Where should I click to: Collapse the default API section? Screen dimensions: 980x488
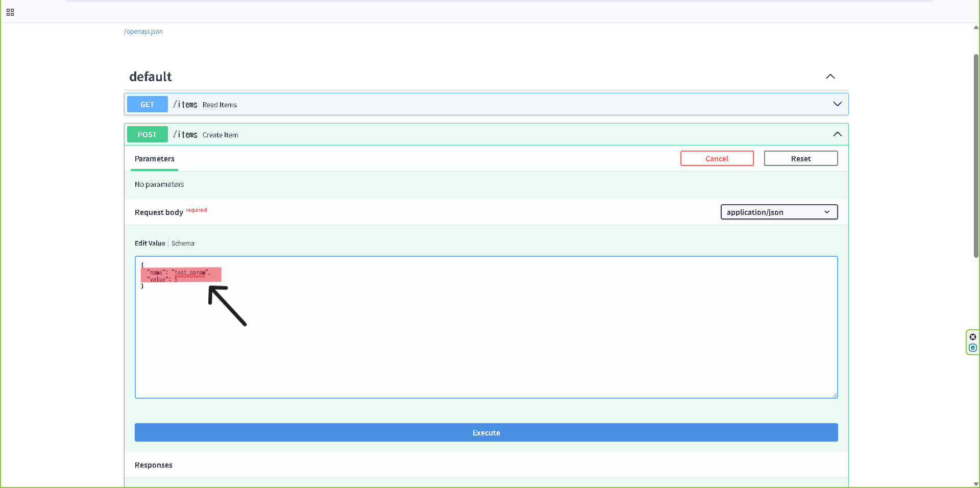pyautogui.click(x=830, y=77)
